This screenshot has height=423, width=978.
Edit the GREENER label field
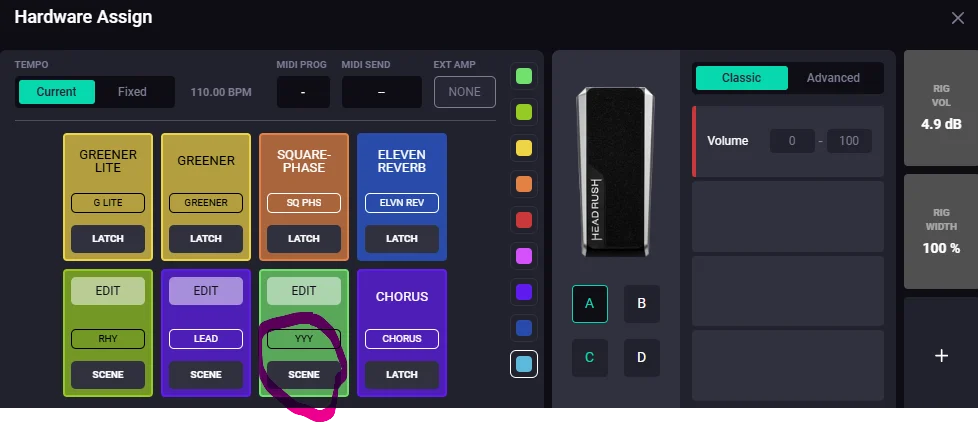click(206, 203)
